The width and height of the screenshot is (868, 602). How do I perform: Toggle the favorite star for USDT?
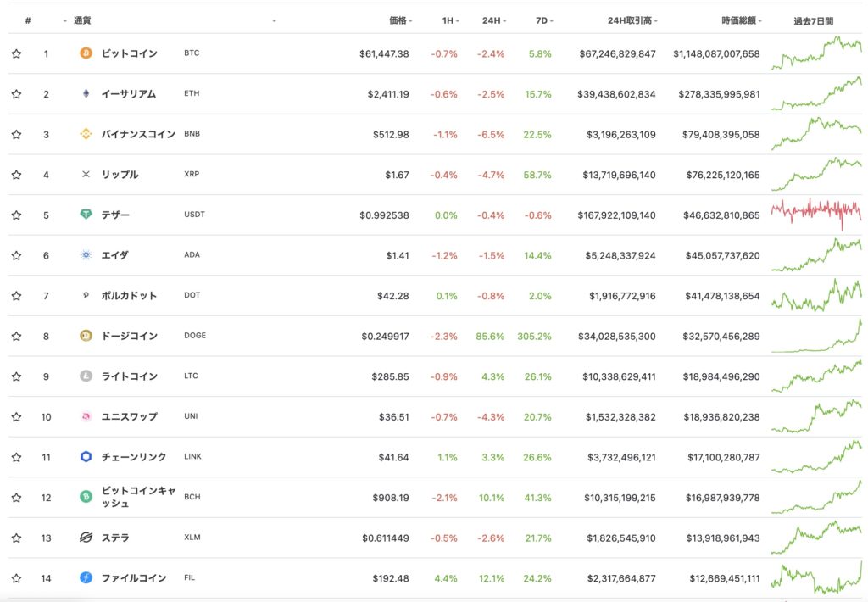point(17,215)
